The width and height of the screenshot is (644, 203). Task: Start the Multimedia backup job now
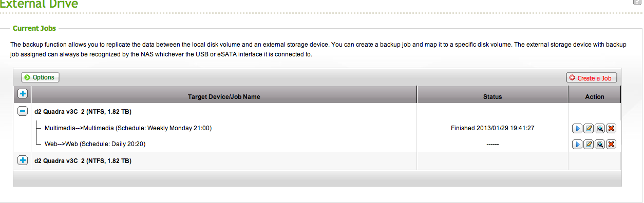pos(577,129)
